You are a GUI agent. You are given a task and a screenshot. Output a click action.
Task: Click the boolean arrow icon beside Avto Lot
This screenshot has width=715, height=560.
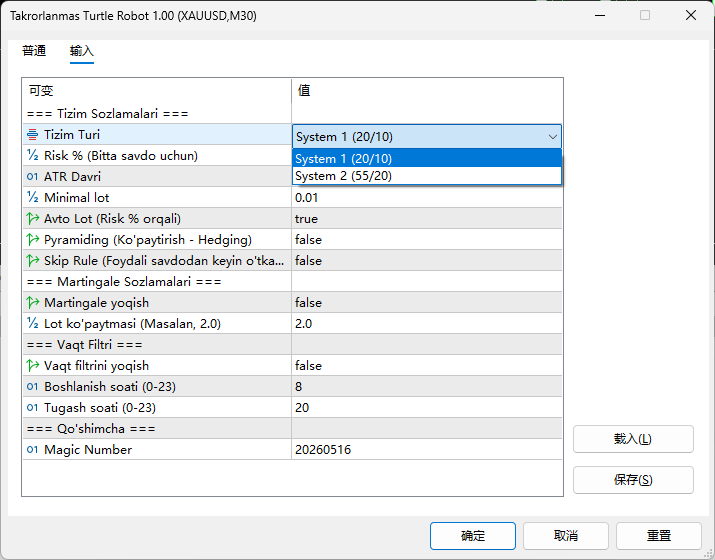point(32,218)
